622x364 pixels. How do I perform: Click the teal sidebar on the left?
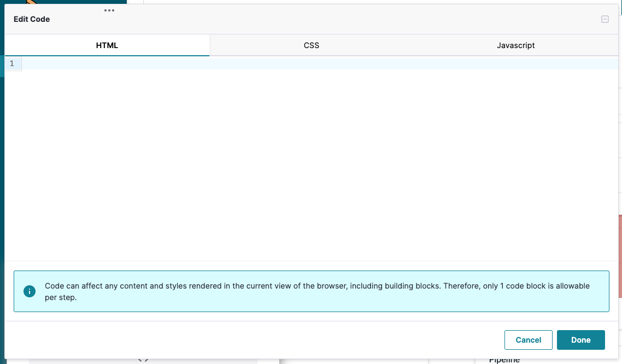point(3,164)
